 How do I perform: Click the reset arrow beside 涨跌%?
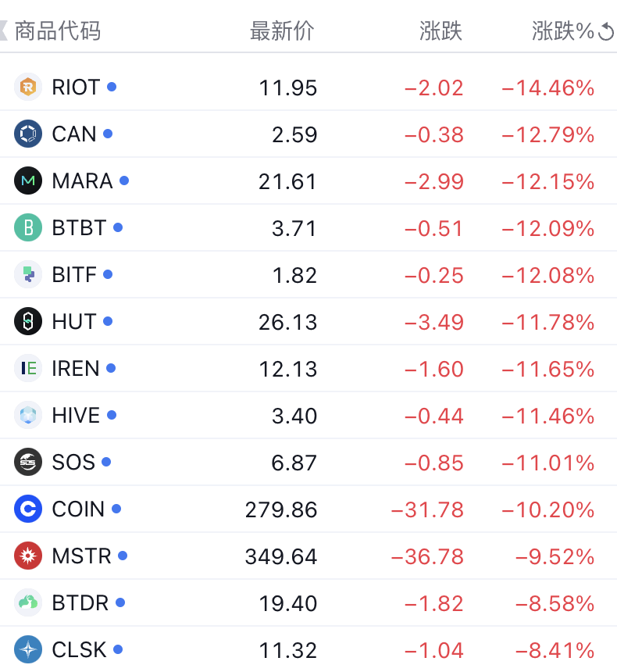pyautogui.click(x=606, y=32)
